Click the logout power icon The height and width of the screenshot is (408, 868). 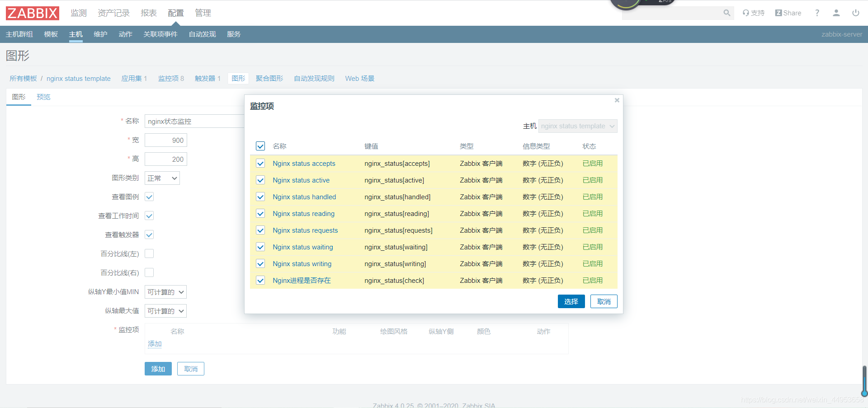[x=856, y=13]
